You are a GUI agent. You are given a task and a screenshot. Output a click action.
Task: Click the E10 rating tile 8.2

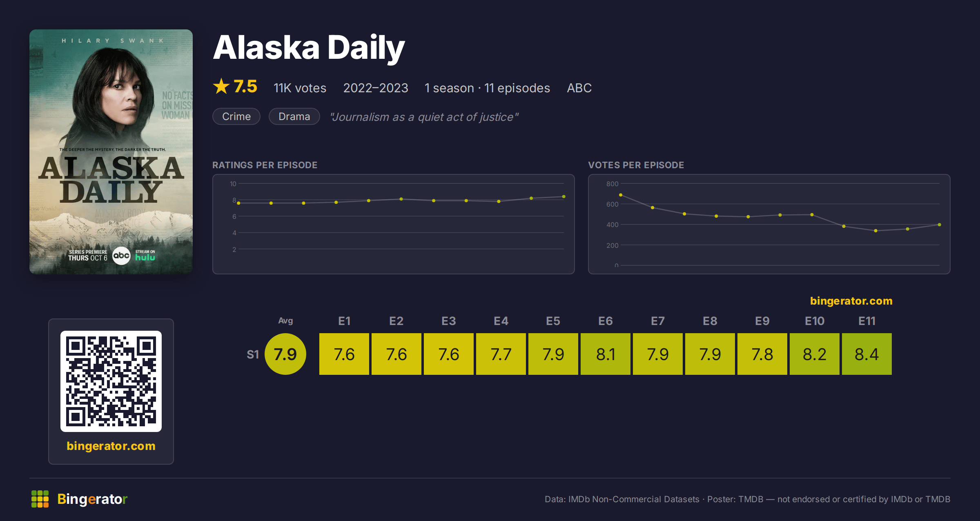[x=815, y=354]
